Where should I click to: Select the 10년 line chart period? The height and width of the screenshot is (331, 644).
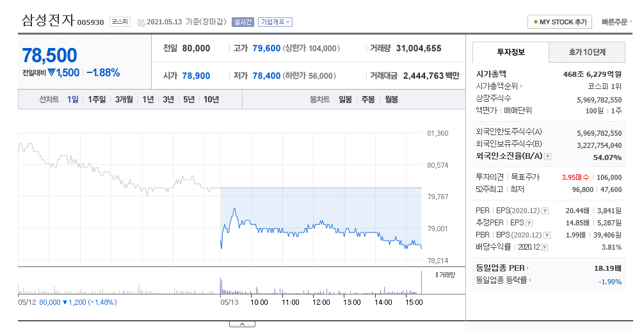point(211,99)
